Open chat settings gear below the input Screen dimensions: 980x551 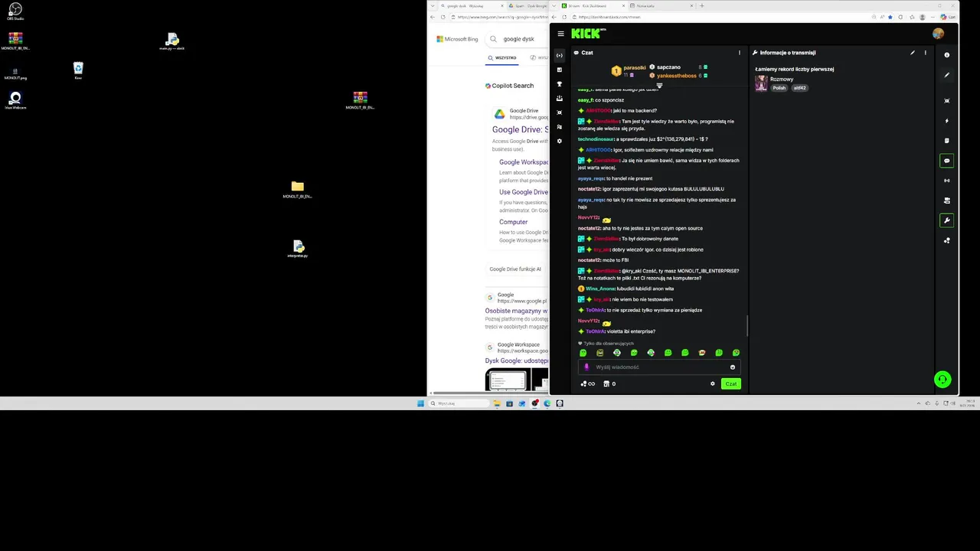click(712, 384)
